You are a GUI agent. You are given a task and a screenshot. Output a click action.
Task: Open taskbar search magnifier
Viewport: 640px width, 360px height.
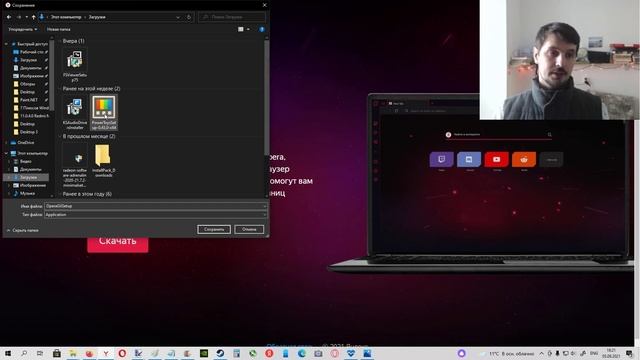24,353
